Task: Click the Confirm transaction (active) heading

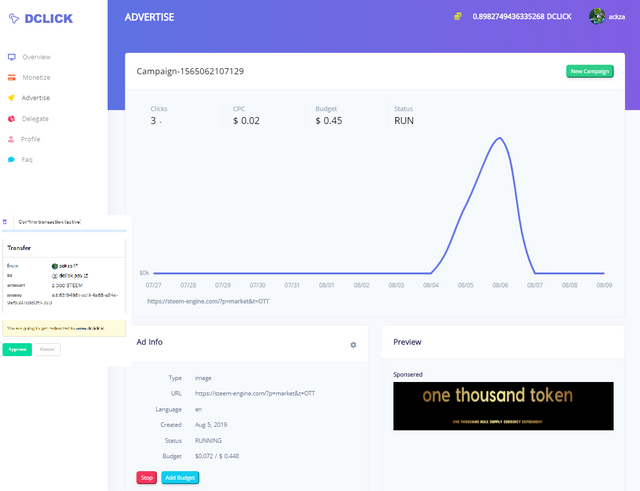Action: coord(50,222)
